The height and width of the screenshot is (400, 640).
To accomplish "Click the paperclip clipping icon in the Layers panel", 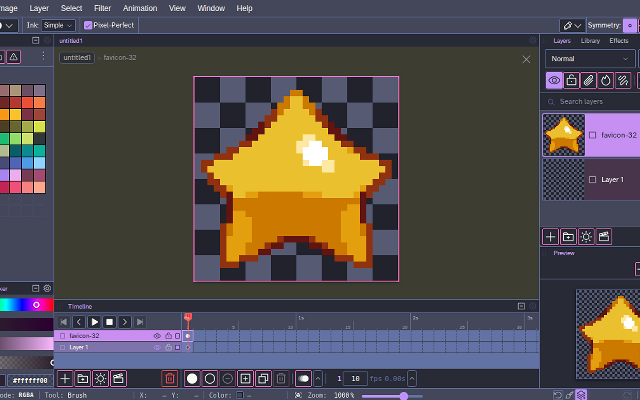I will tap(589, 80).
